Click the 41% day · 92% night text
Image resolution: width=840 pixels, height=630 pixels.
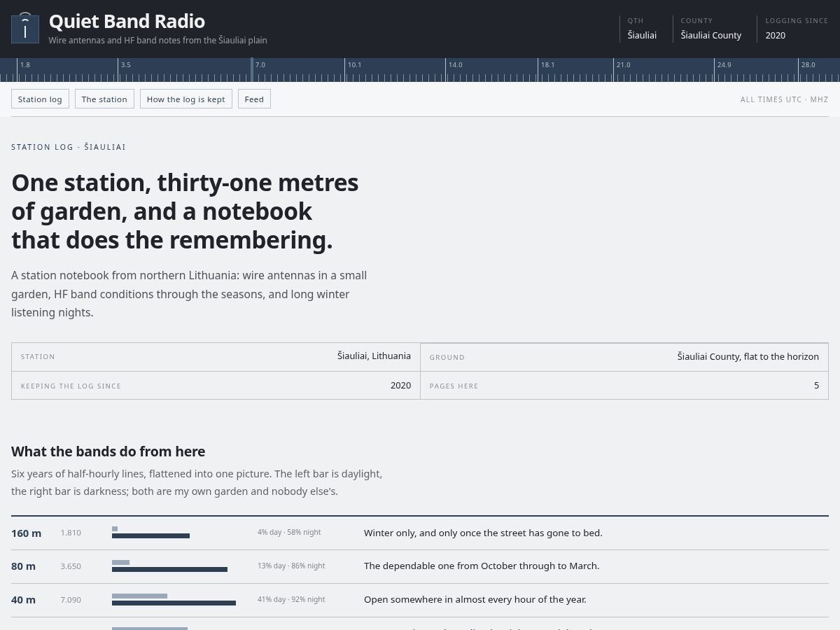(x=291, y=599)
